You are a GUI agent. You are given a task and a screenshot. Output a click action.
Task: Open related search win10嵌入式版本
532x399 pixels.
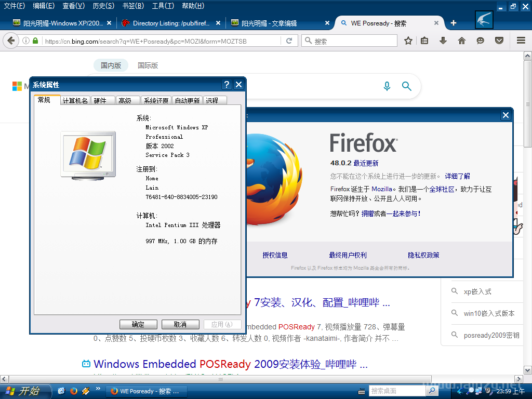point(489,313)
